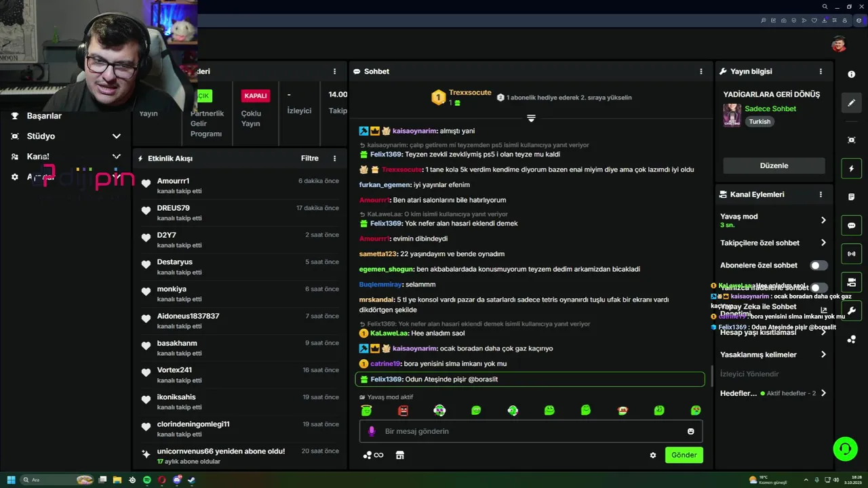Expand Stüdyo menu in sidebar
This screenshot has height=488, width=868.
pos(116,136)
